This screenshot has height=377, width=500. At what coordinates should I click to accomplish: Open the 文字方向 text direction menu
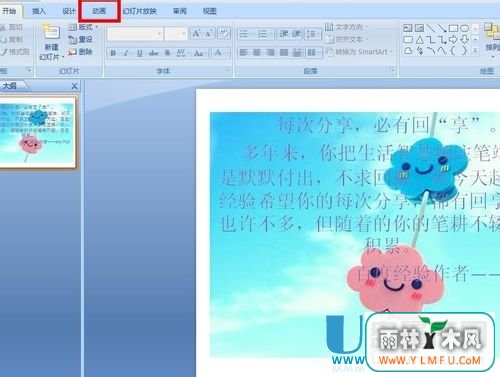coord(347,27)
